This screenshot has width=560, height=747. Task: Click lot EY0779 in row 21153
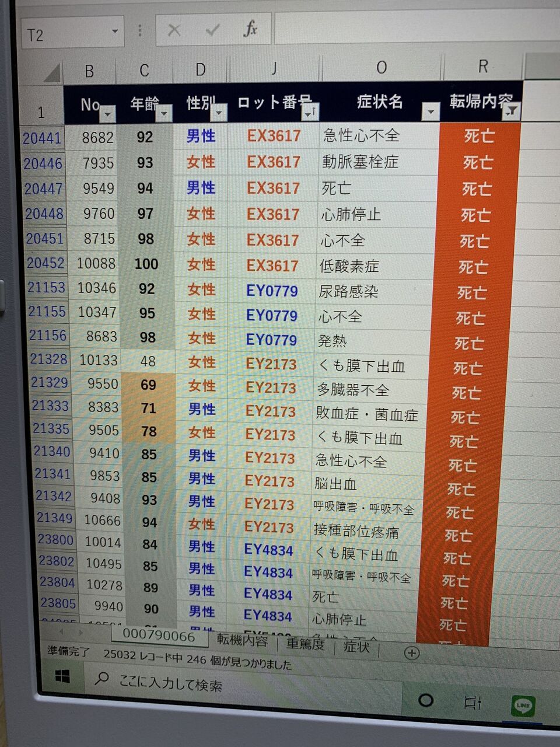(x=272, y=291)
